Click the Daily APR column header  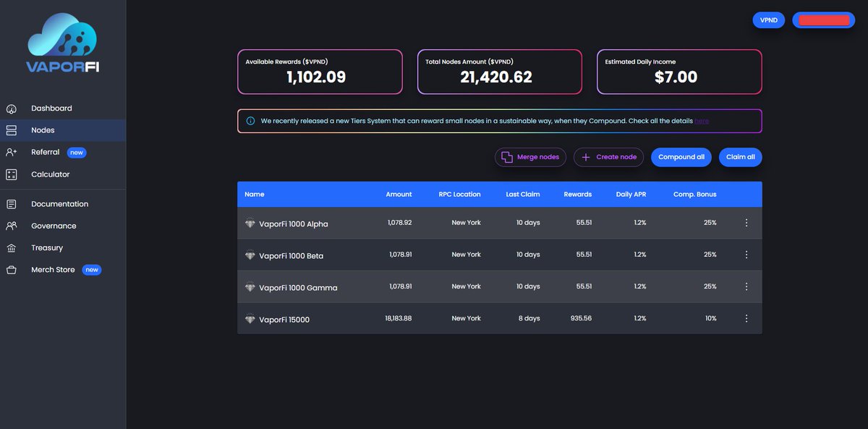(631, 195)
